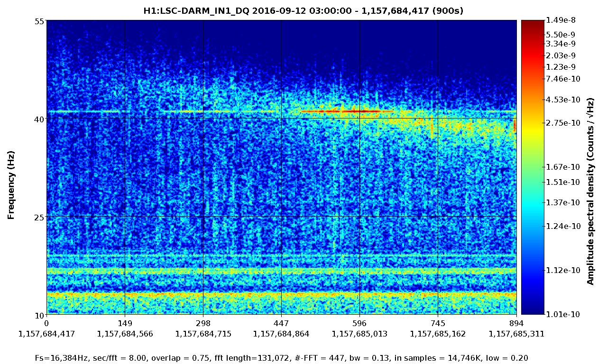Click GPS time 1,157,684,417 under tick 0
This screenshot has height=364, width=607.
46,334
